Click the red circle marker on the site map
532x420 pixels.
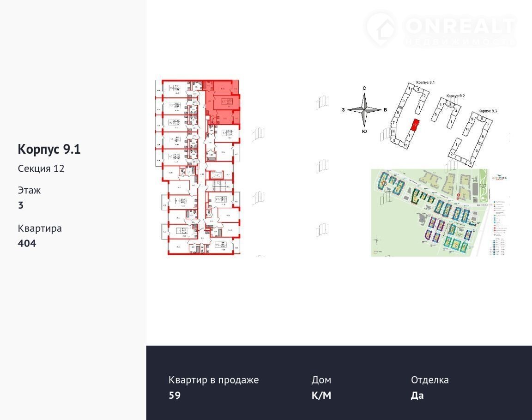[458, 196]
